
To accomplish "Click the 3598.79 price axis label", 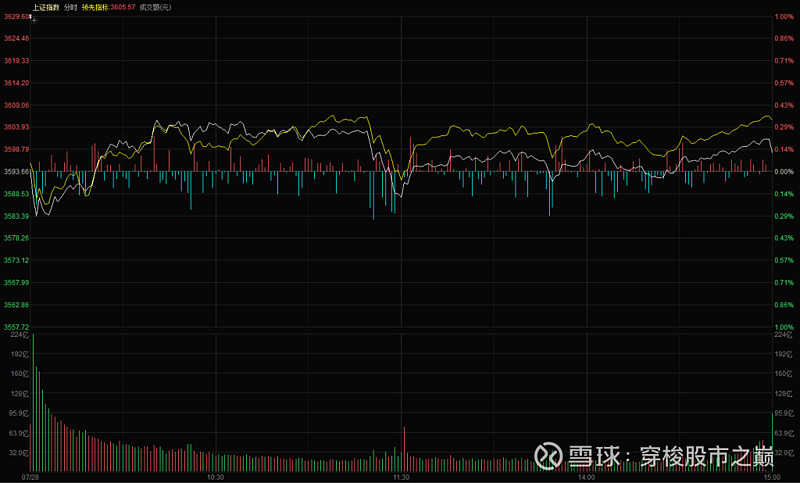I will click(x=16, y=149).
